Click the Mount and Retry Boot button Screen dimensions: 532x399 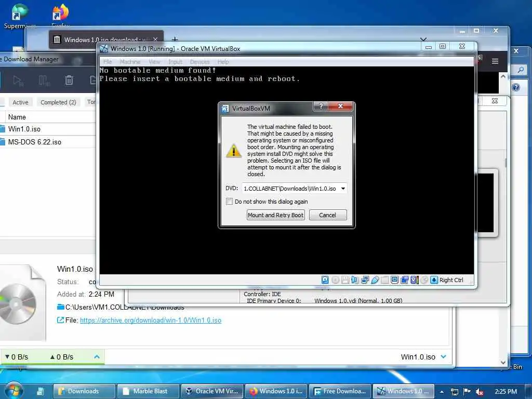(x=275, y=215)
